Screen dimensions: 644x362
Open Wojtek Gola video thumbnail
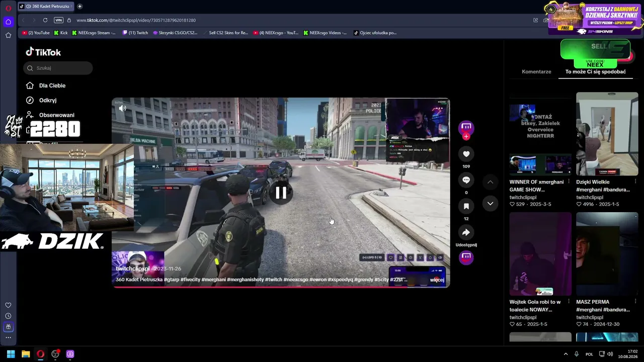540,254
